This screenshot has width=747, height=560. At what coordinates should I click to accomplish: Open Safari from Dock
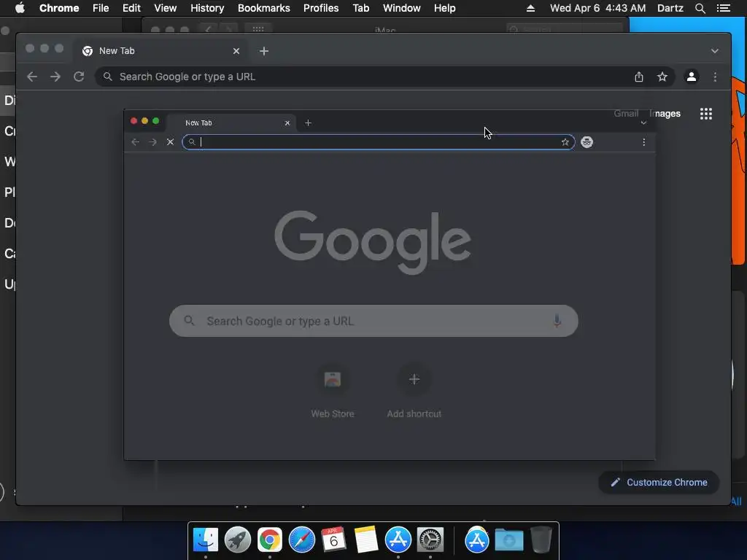pyautogui.click(x=302, y=540)
